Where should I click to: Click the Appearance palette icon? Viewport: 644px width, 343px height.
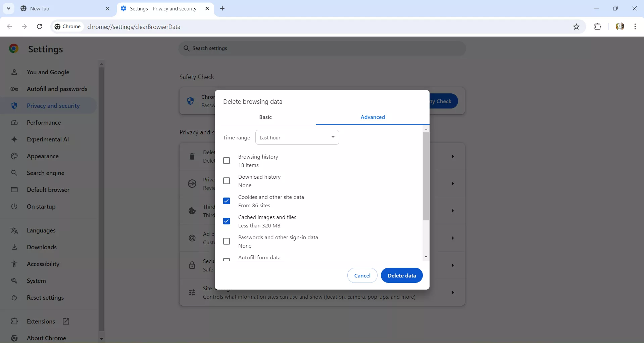click(14, 156)
